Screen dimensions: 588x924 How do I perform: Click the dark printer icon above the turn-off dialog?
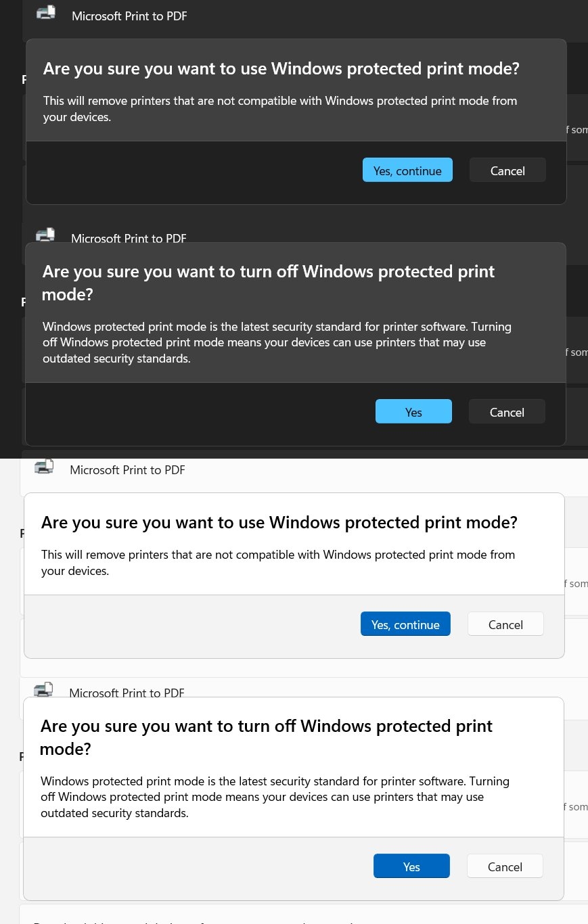[45, 235]
